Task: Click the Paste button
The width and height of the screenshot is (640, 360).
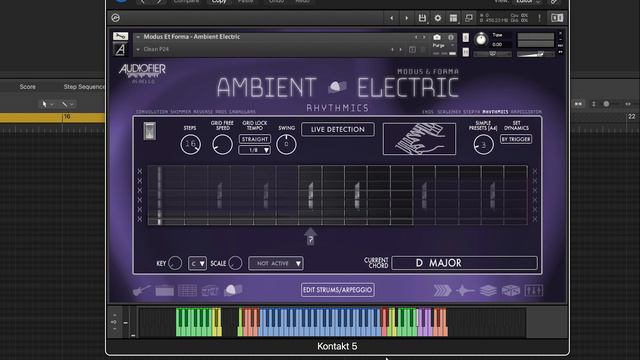Action: [x=245, y=2]
